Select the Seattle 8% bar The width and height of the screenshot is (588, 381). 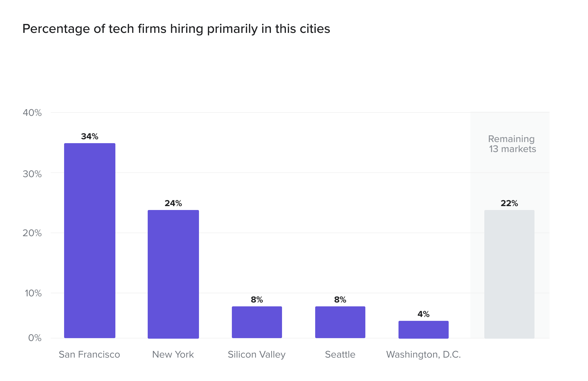click(340, 322)
